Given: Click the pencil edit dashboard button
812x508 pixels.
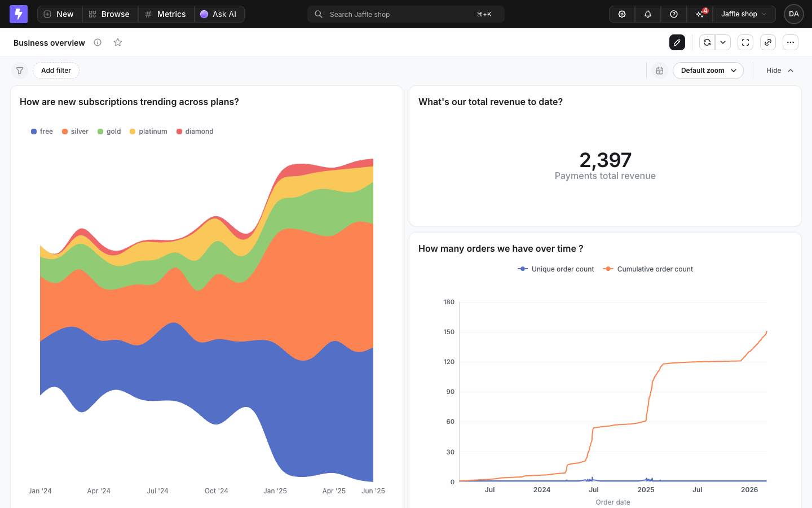Looking at the screenshot, I should point(677,42).
